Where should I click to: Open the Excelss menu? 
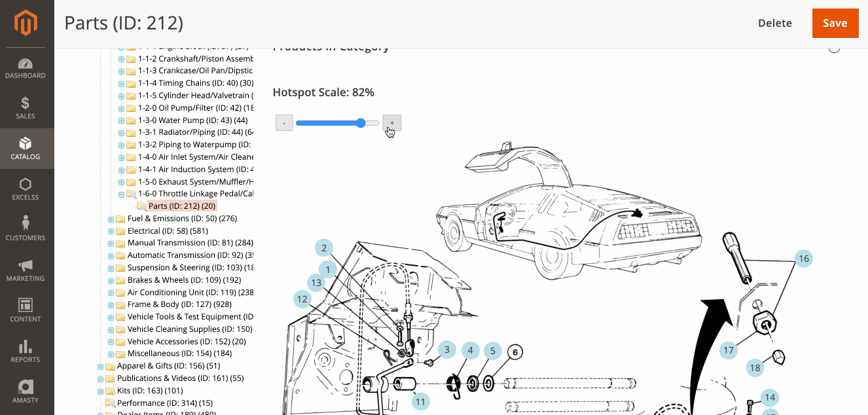point(26,190)
